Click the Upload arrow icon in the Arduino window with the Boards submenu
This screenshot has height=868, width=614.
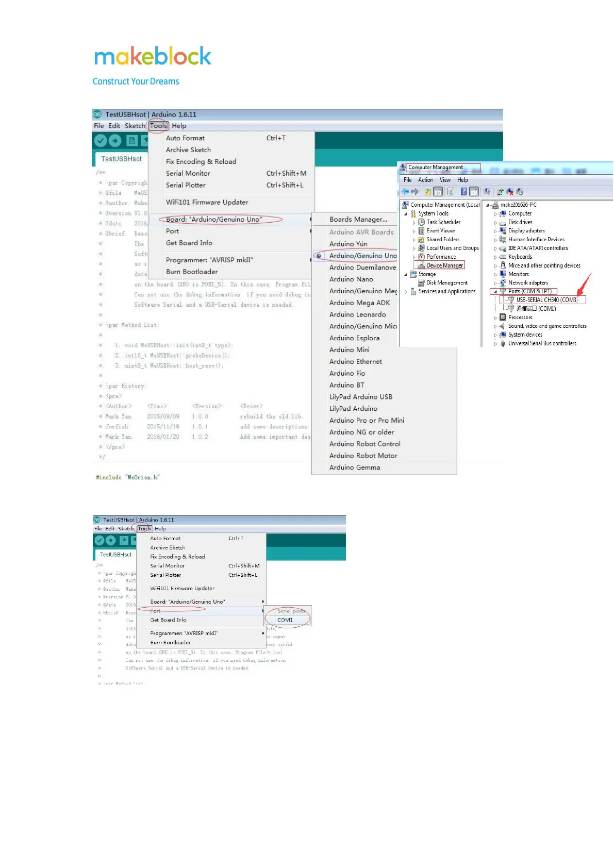tap(115, 141)
